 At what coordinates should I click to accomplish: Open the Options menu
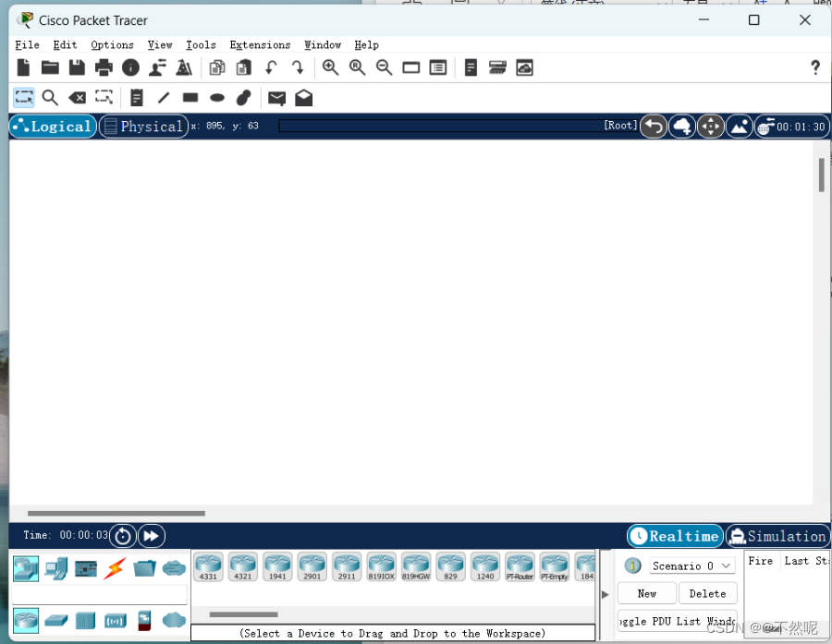[x=112, y=44]
